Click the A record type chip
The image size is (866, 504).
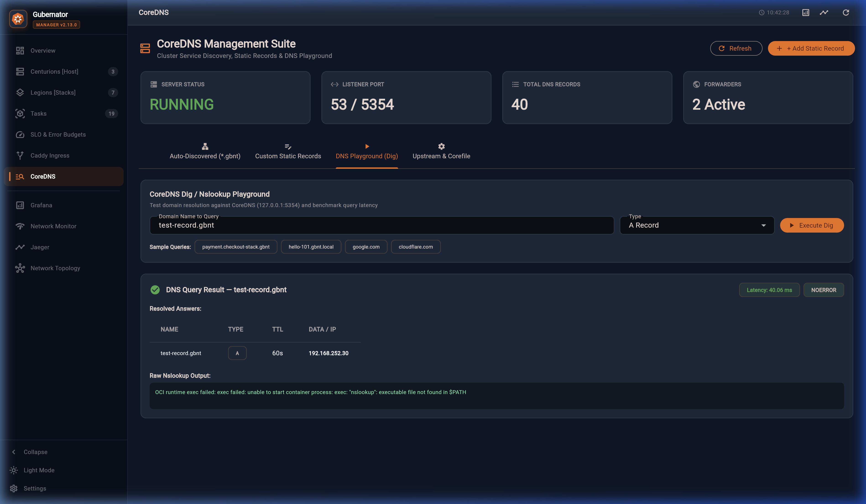(x=237, y=353)
